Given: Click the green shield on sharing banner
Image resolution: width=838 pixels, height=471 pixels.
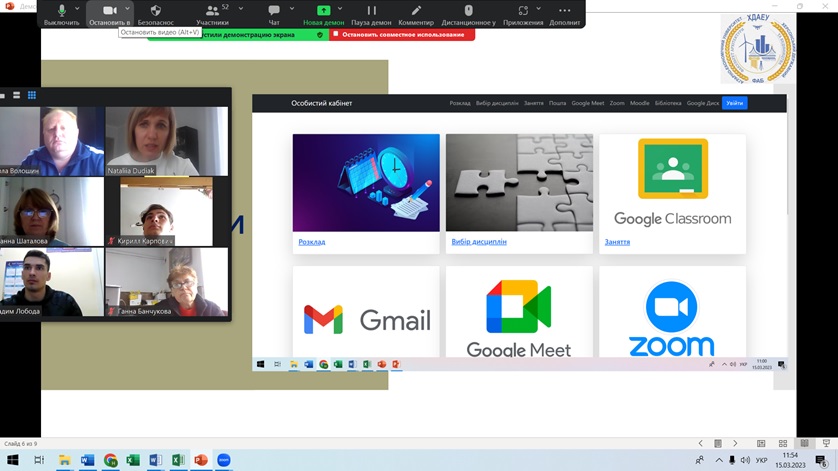Looking at the screenshot, I should (320, 35).
